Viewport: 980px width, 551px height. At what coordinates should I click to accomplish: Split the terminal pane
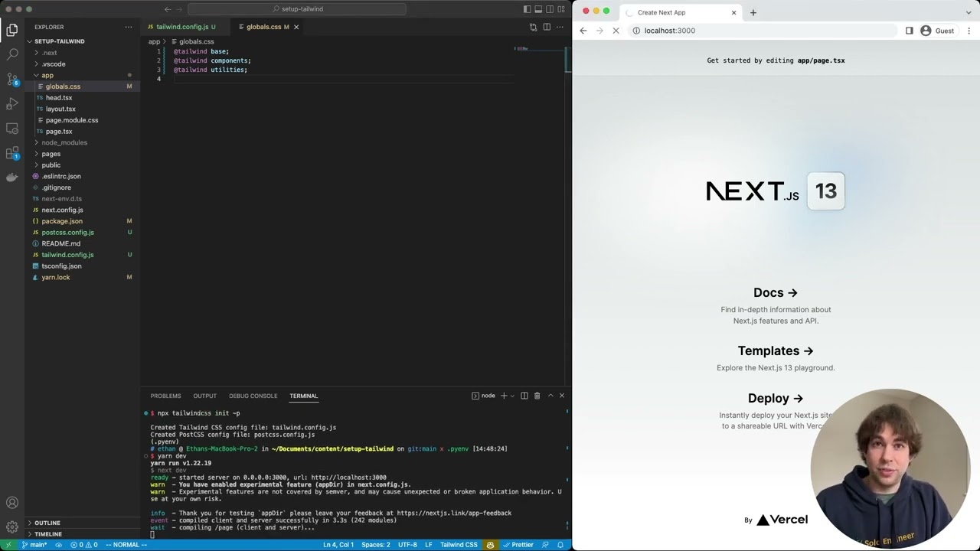tap(524, 396)
